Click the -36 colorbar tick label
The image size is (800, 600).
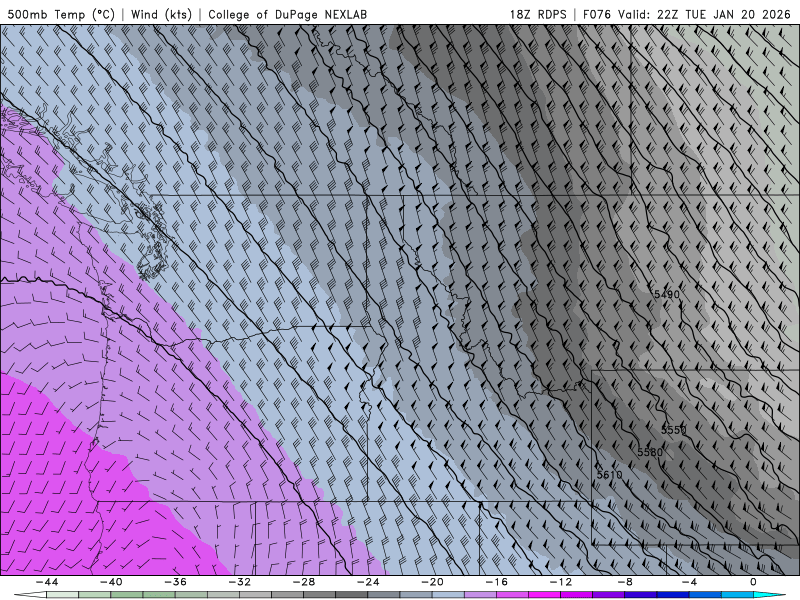pyautogui.click(x=175, y=582)
